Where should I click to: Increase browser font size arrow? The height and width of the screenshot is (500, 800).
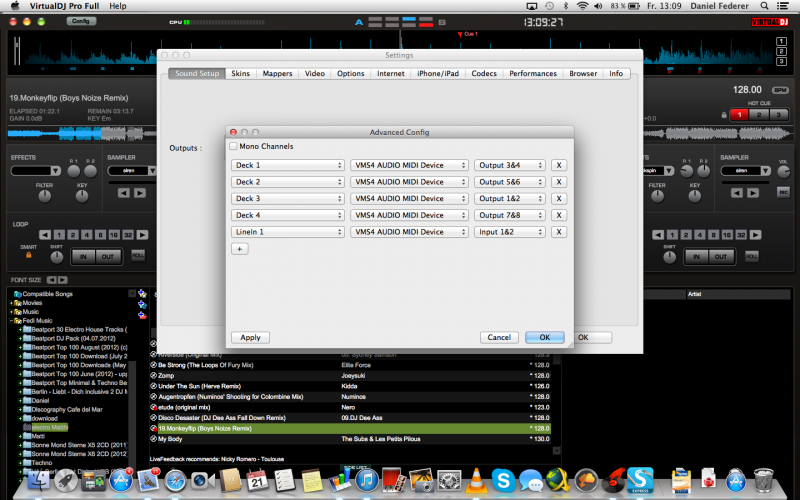[62, 280]
